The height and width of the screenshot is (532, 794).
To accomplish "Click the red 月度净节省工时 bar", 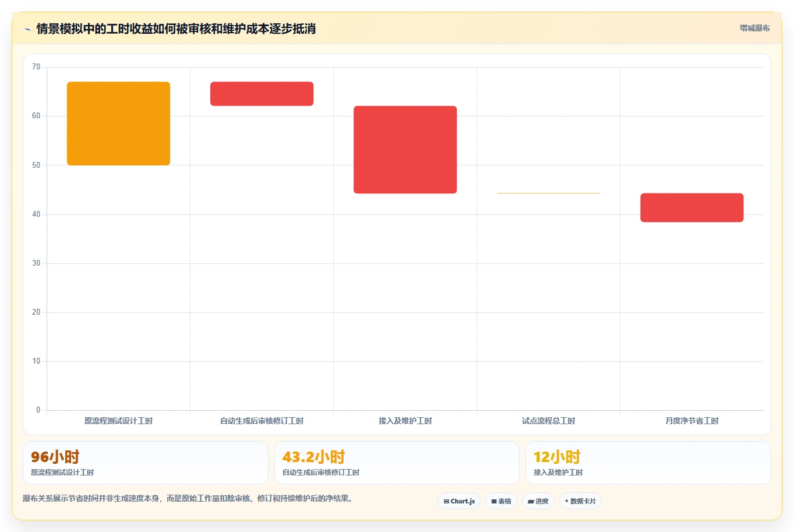I will (691, 207).
